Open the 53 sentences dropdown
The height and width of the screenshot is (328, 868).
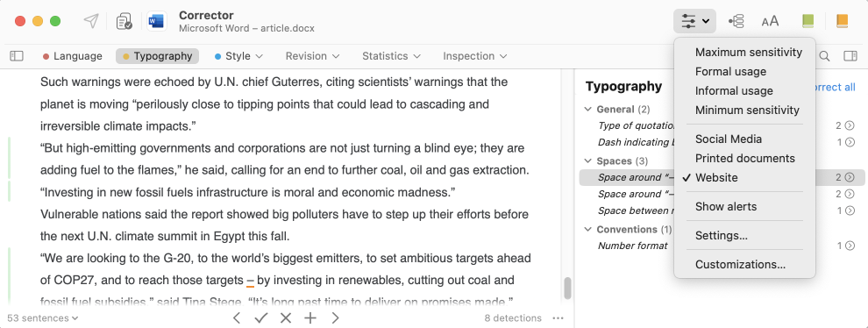(43, 318)
